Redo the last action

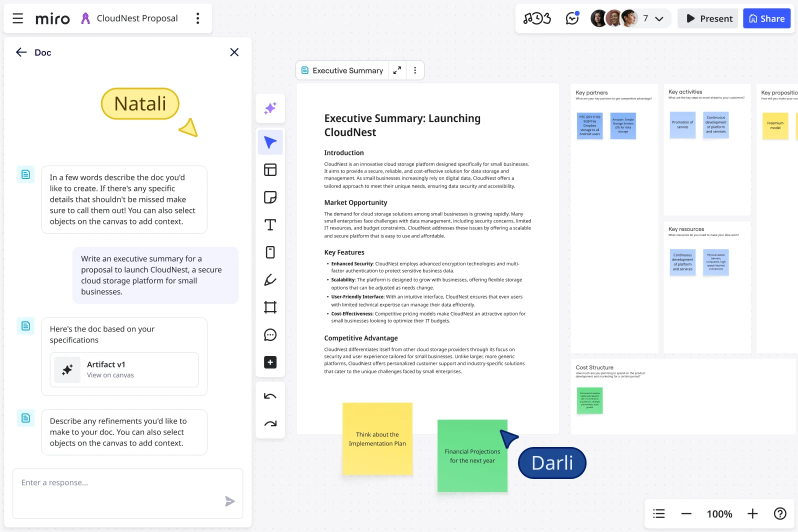tap(270, 424)
